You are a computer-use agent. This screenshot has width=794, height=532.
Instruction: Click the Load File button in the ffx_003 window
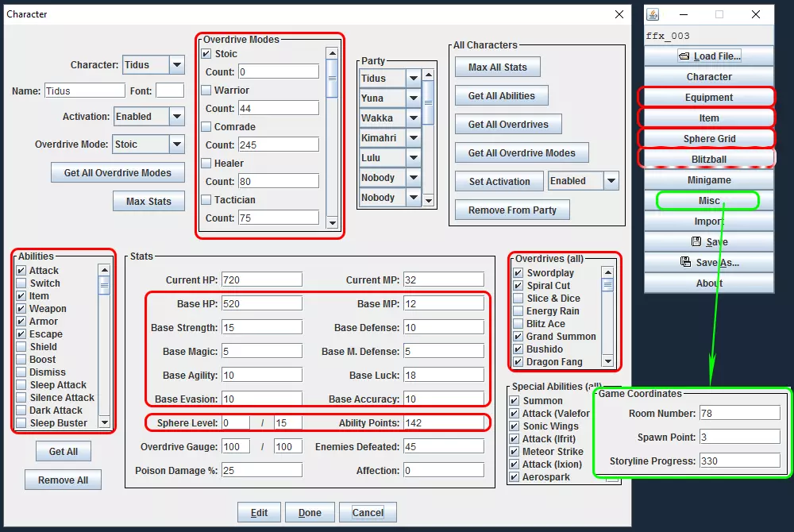tap(709, 56)
